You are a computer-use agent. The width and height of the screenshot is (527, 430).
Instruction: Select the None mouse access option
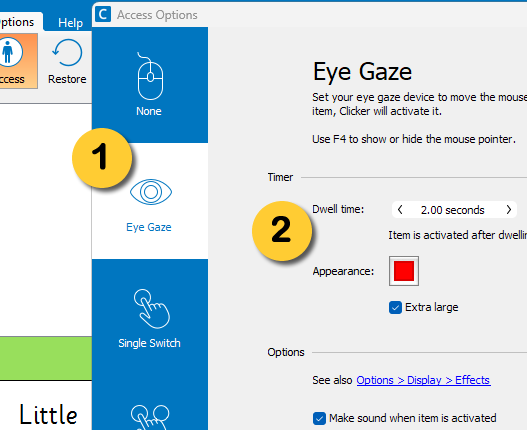coord(150,85)
